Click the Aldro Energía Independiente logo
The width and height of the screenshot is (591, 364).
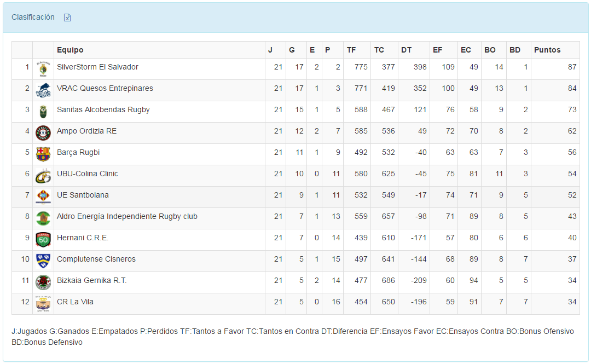[43, 218]
